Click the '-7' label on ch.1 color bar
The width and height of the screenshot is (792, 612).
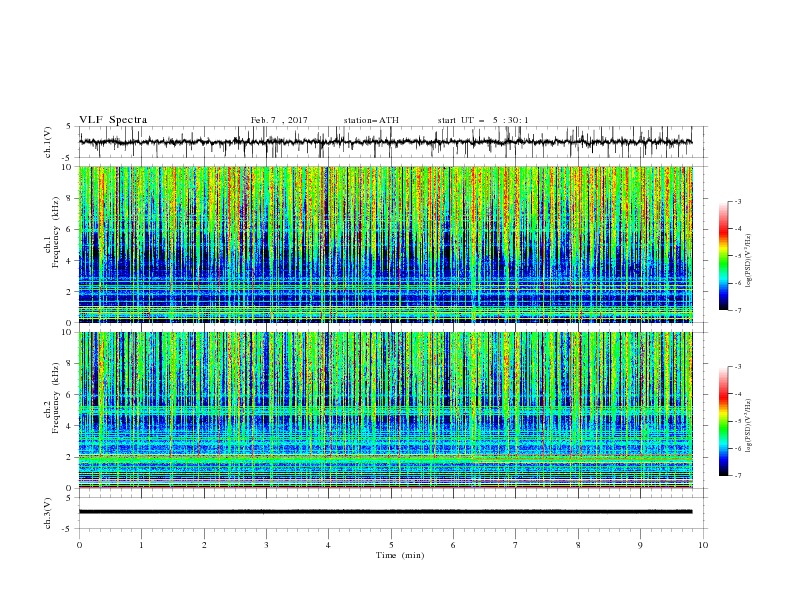click(x=737, y=311)
